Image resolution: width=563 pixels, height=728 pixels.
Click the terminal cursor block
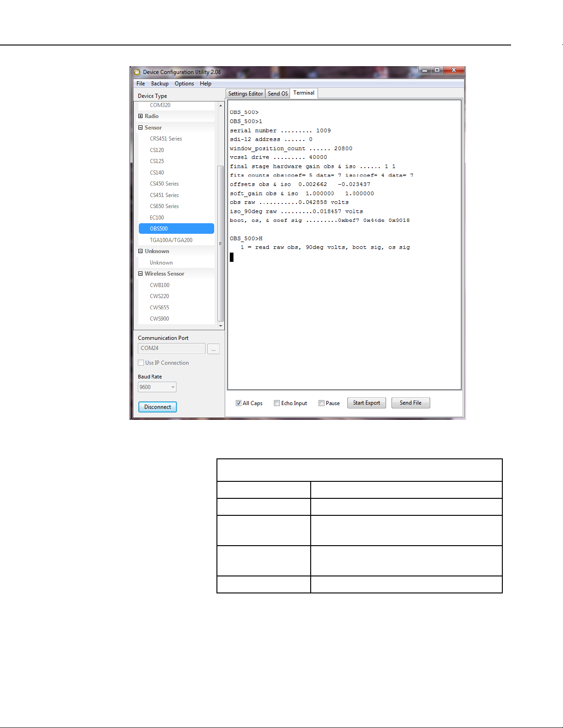pyautogui.click(x=232, y=257)
